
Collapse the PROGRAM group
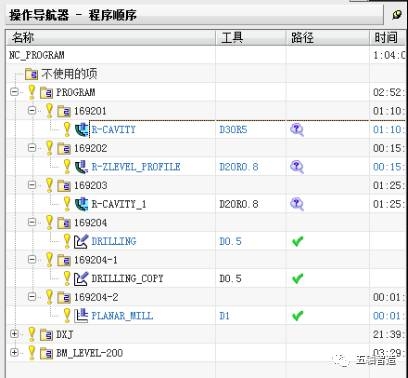[x=14, y=92]
